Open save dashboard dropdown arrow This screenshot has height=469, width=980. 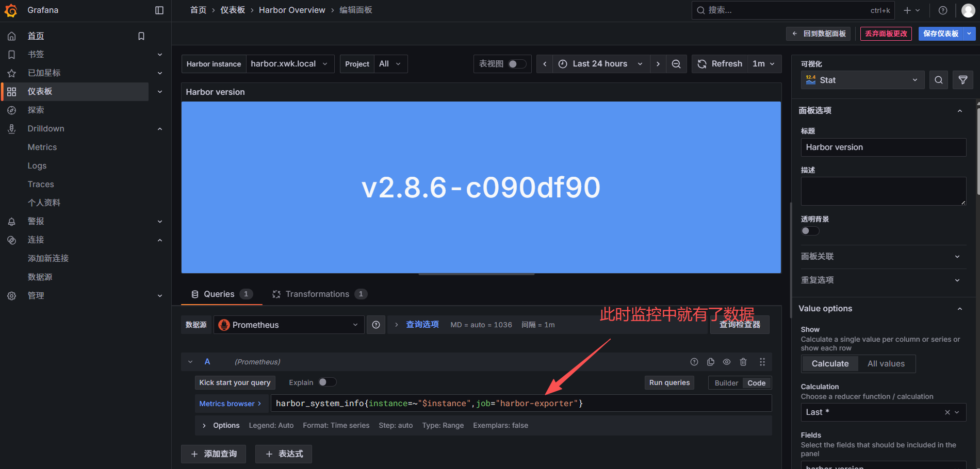tap(970, 33)
